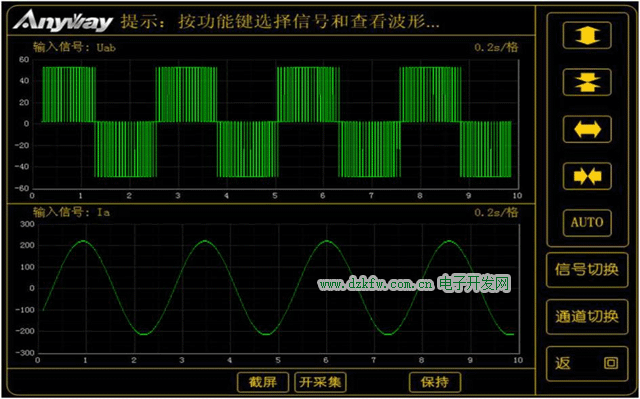Click the horizontal compress arrows icon
Screen dimensions: 640x399
point(587,176)
